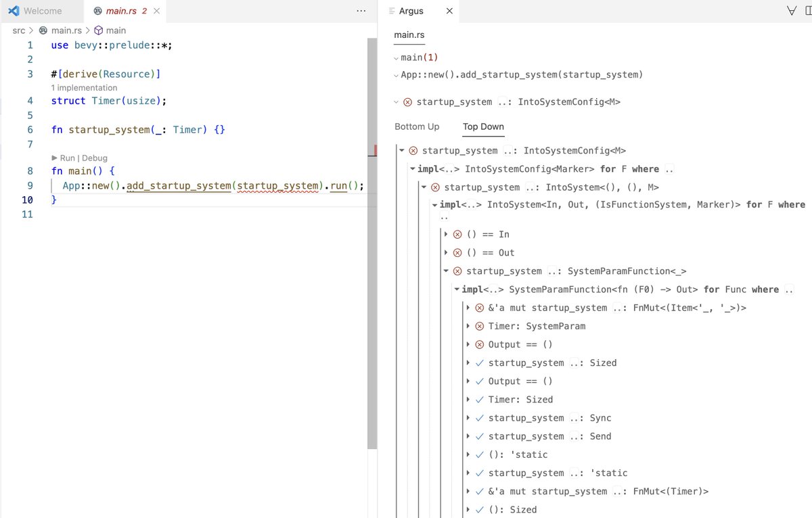
Task: Open the editor more actions ellipsis
Action: click(x=361, y=11)
